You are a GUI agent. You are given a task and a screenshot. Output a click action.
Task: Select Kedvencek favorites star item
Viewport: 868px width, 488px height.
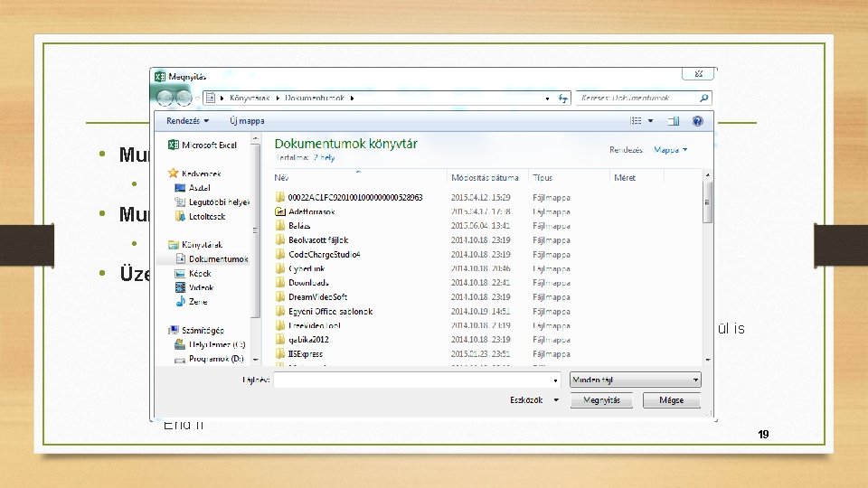pyautogui.click(x=194, y=174)
